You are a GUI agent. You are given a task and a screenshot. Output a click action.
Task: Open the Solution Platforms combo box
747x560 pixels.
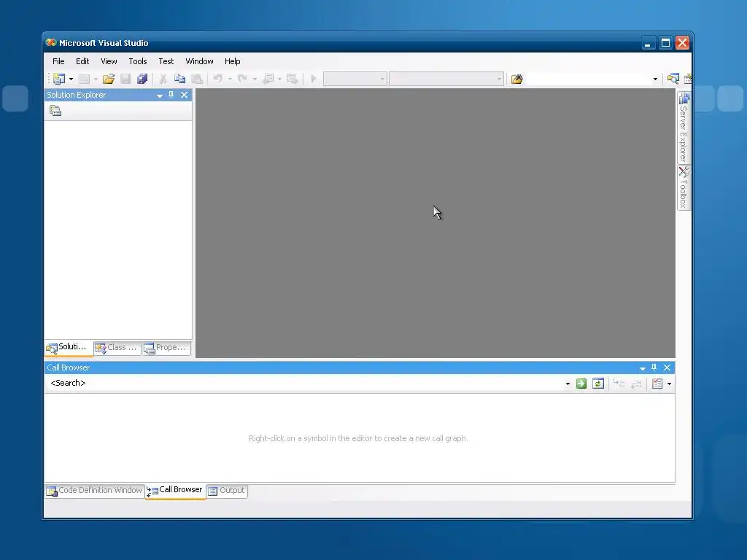point(446,79)
